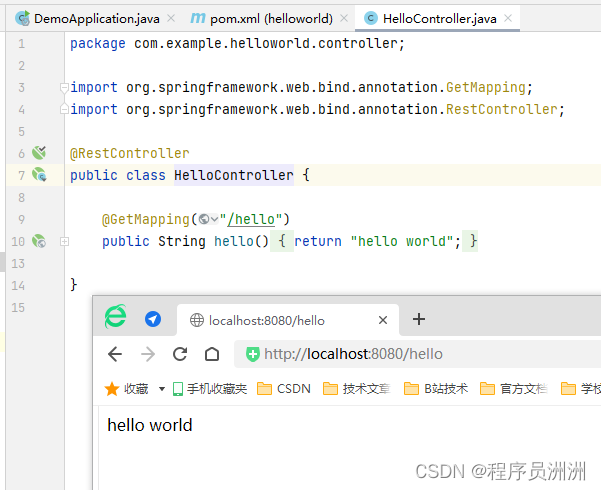
Task: Click the GetMapping import name on line 3
Action: pyautogui.click(x=486, y=87)
